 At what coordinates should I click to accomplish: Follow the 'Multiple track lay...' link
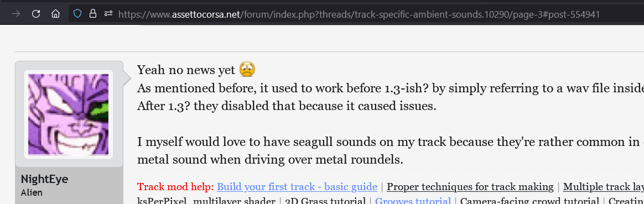coord(604,187)
